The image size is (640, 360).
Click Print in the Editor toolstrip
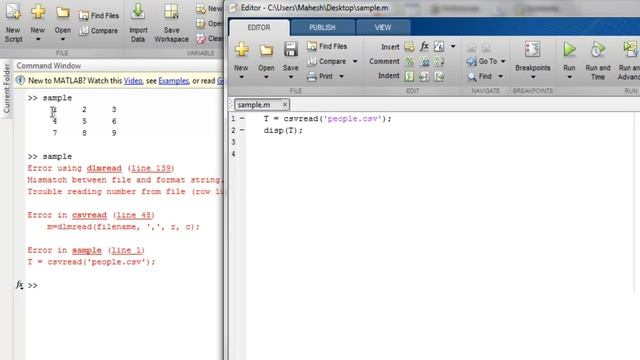click(320, 76)
